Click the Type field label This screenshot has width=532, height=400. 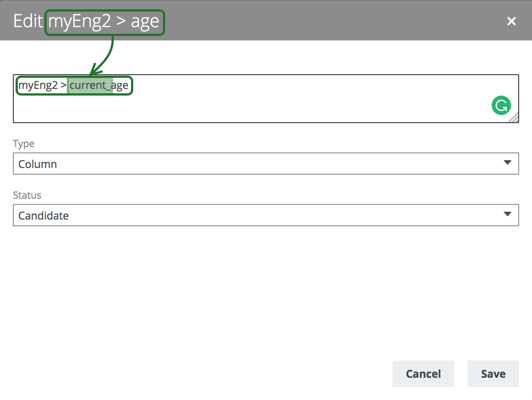click(x=24, y=144)
